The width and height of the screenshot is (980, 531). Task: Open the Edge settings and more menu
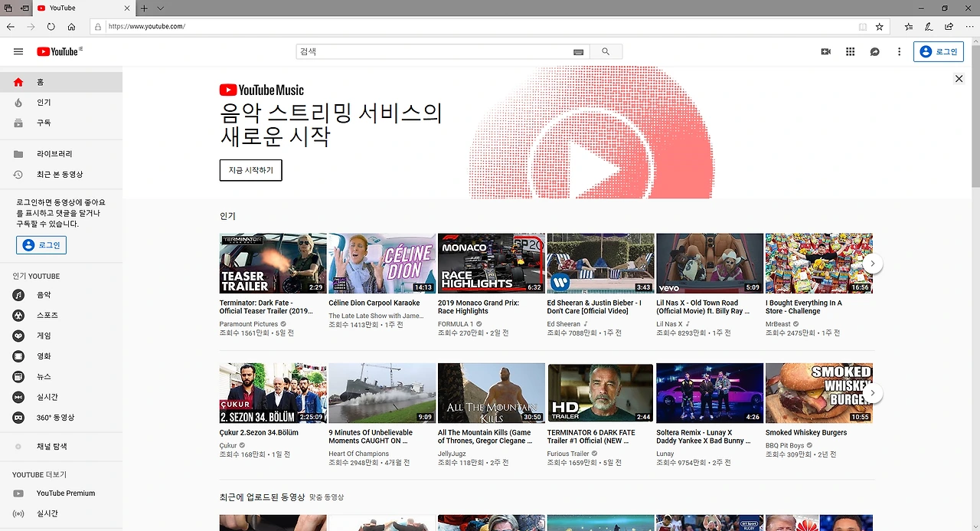point(970,26)
